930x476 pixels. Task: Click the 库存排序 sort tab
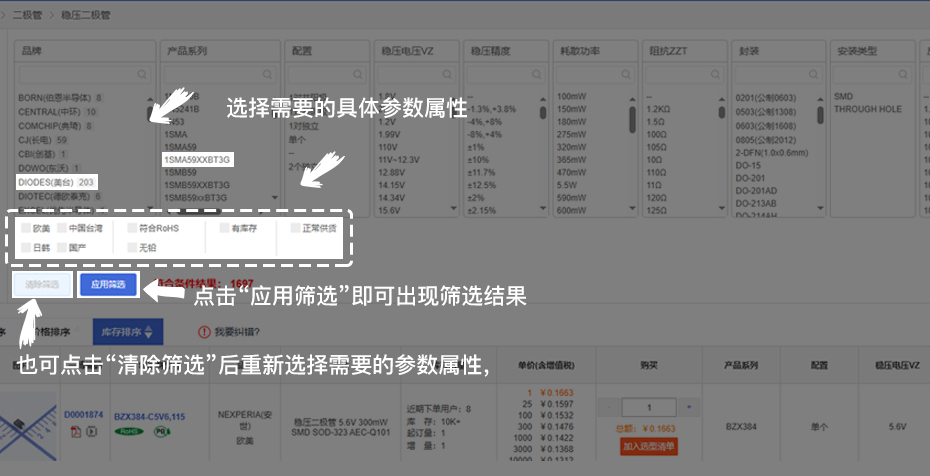coord(128,332)
